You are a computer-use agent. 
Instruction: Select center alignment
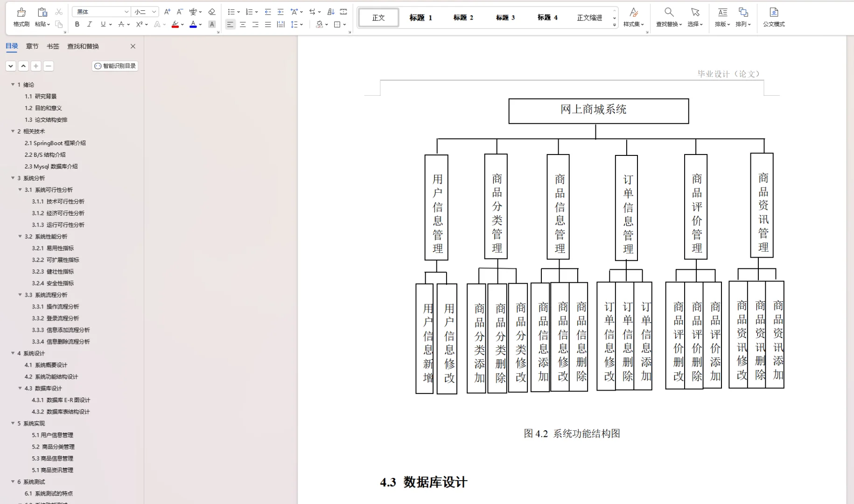click(243, 24)
